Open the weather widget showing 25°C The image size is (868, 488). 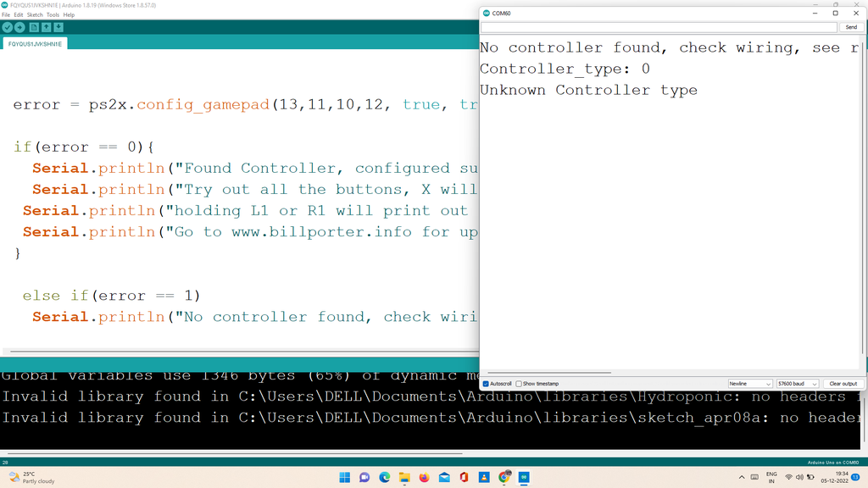pos(32,478)
